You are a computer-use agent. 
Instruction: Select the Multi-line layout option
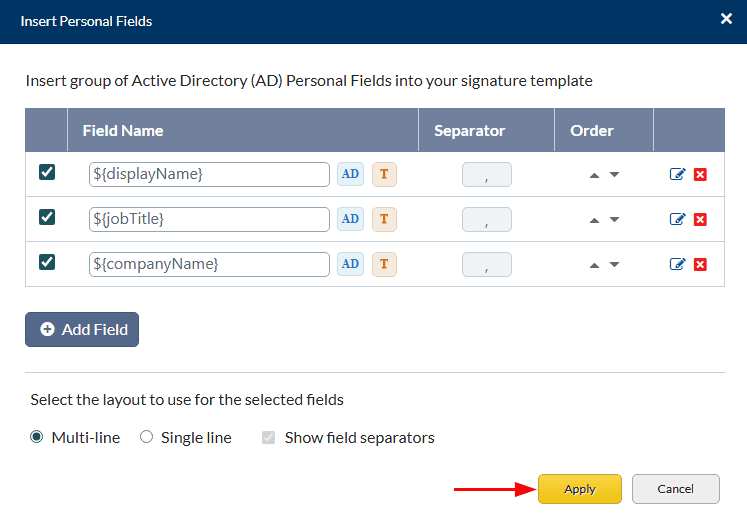pyautogui.click(x=37, y=437)
